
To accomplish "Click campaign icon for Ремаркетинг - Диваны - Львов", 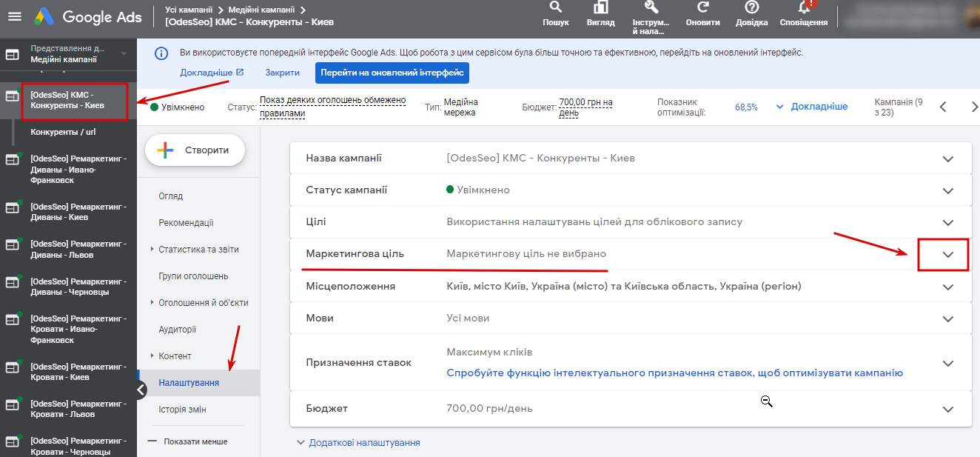I will (12, 244).
